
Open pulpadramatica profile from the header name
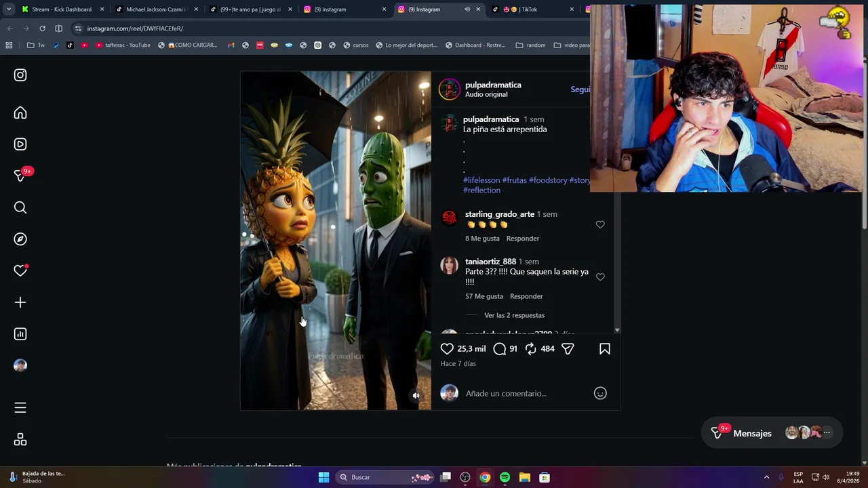(x=493, y=85)
